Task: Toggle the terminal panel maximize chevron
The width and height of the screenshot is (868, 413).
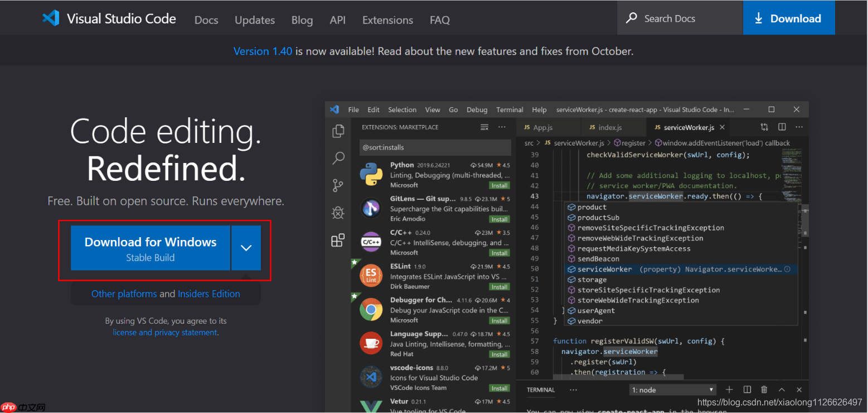Action: [782, 390]
